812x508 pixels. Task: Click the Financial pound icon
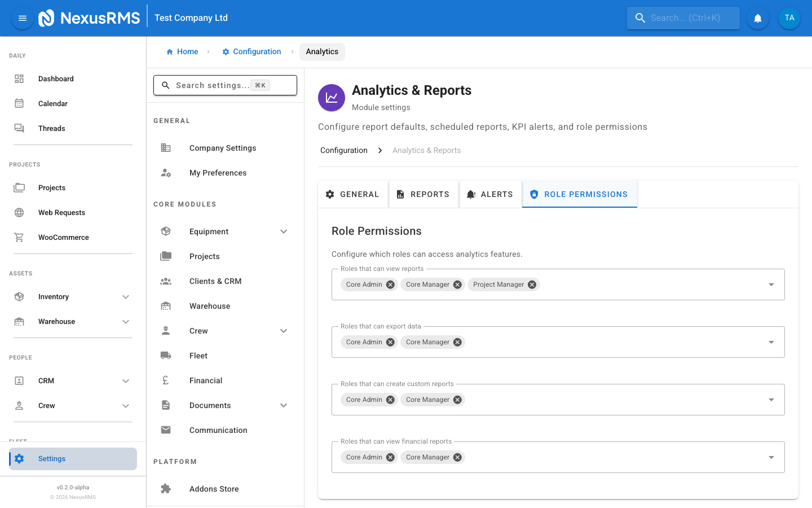[165, 380]
